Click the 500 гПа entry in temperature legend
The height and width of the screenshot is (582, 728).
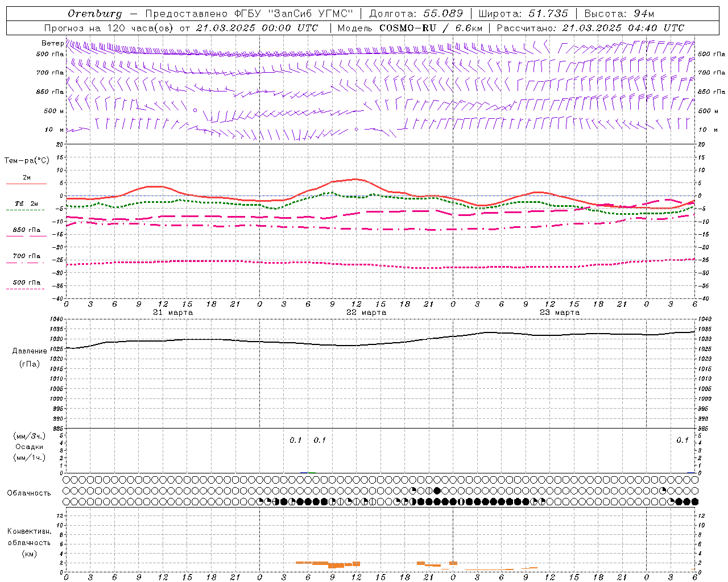tap(26, 282)
